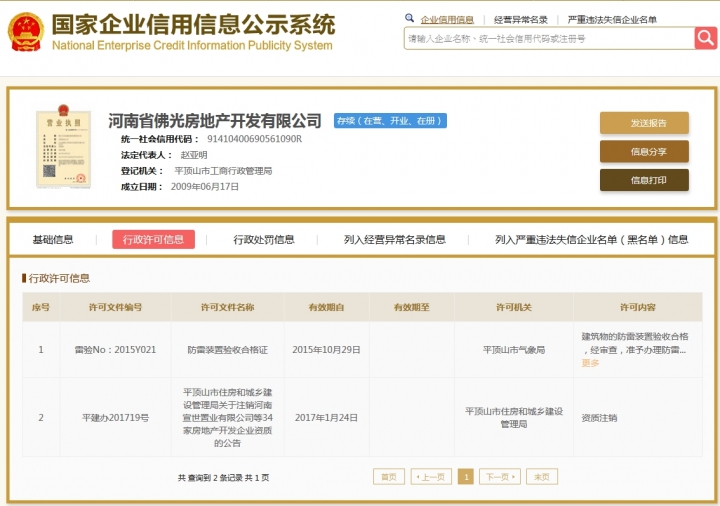Click the 存续（在营、开业、在册） status badge

pyautogui.click(x=390, y=121)
